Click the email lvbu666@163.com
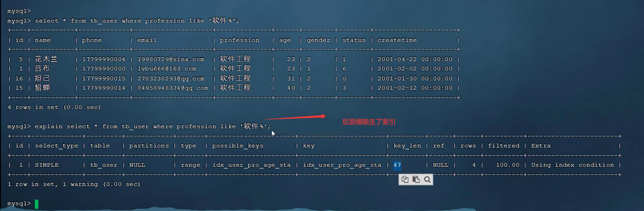 [x=167, y=69]
